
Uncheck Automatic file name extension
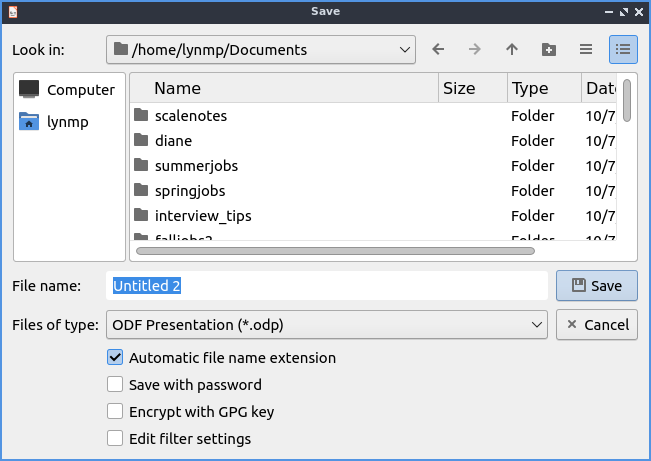[x=115, y=357]
